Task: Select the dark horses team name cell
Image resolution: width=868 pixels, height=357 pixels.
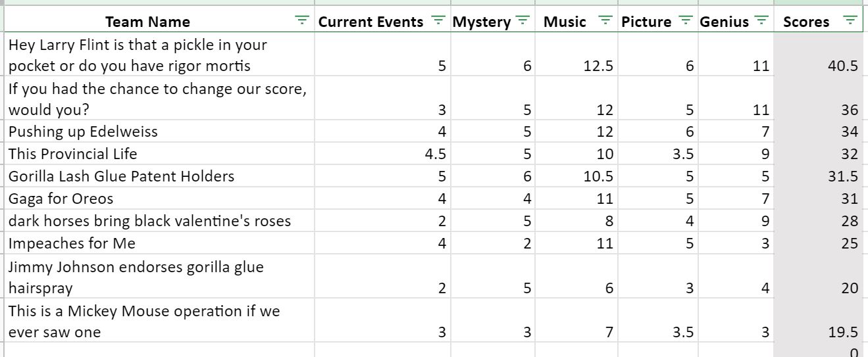Action: tap(160, 221)
